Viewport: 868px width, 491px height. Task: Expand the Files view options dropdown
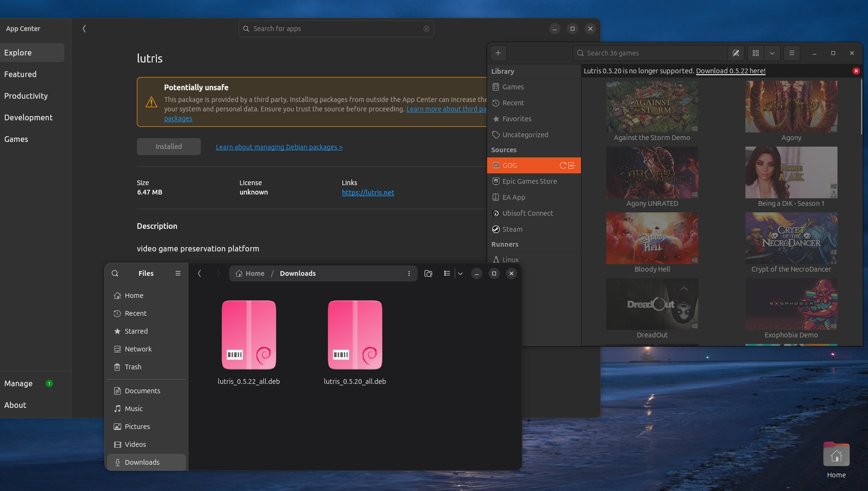[460, 273]
